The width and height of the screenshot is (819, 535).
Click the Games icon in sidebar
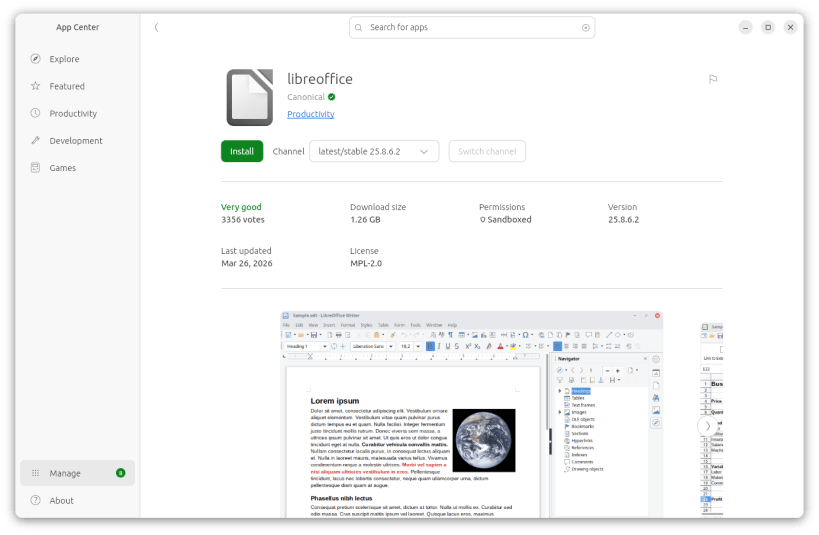tap(36, 168)
